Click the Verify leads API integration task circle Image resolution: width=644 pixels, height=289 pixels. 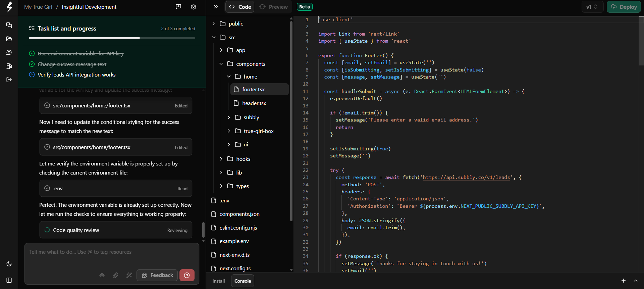coord(32,75)
